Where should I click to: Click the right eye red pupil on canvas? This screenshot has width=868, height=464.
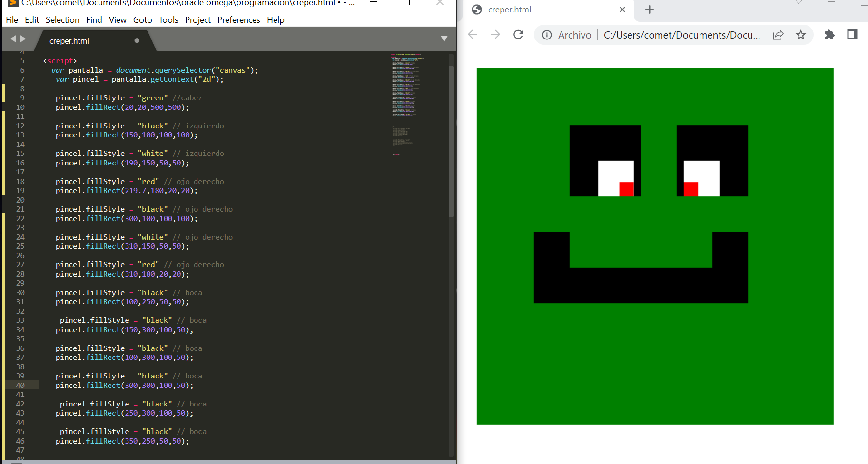(691, 189)
